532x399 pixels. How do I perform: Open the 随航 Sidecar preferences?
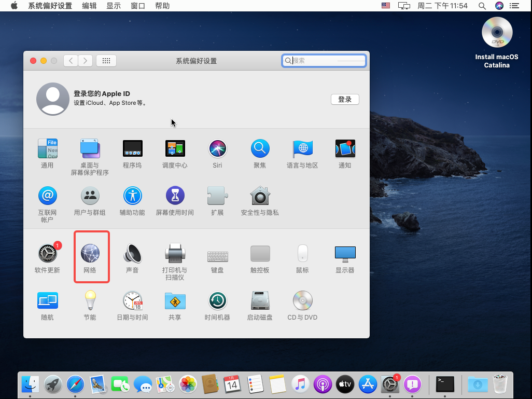(47, 305)
